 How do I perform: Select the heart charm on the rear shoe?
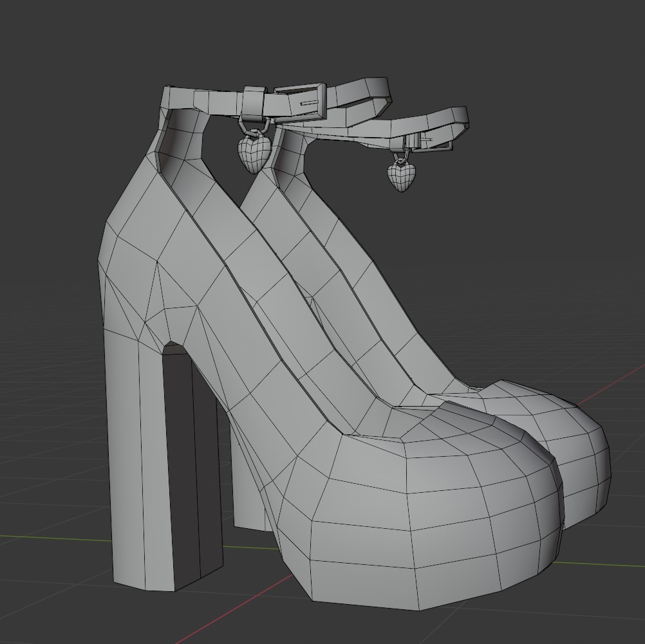point(400,176)
